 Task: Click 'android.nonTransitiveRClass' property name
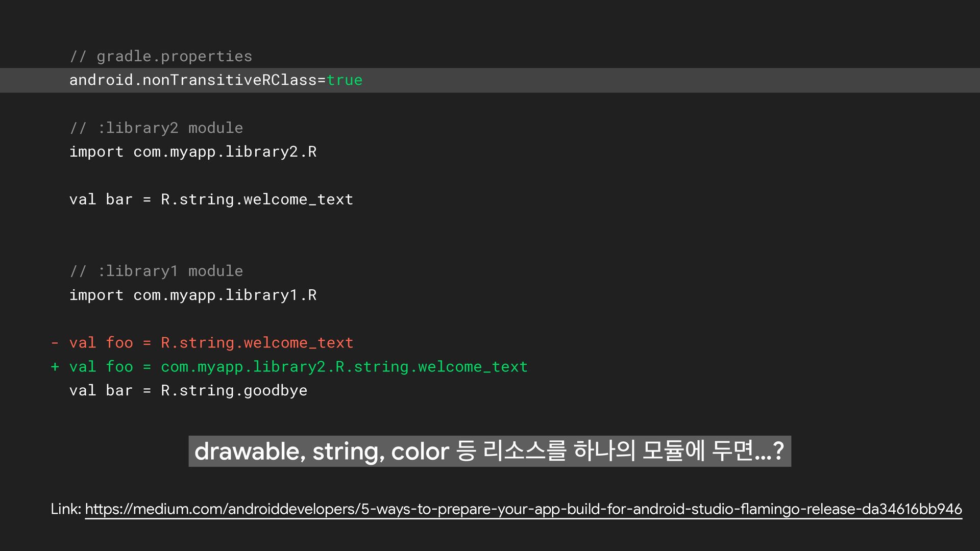193,80
